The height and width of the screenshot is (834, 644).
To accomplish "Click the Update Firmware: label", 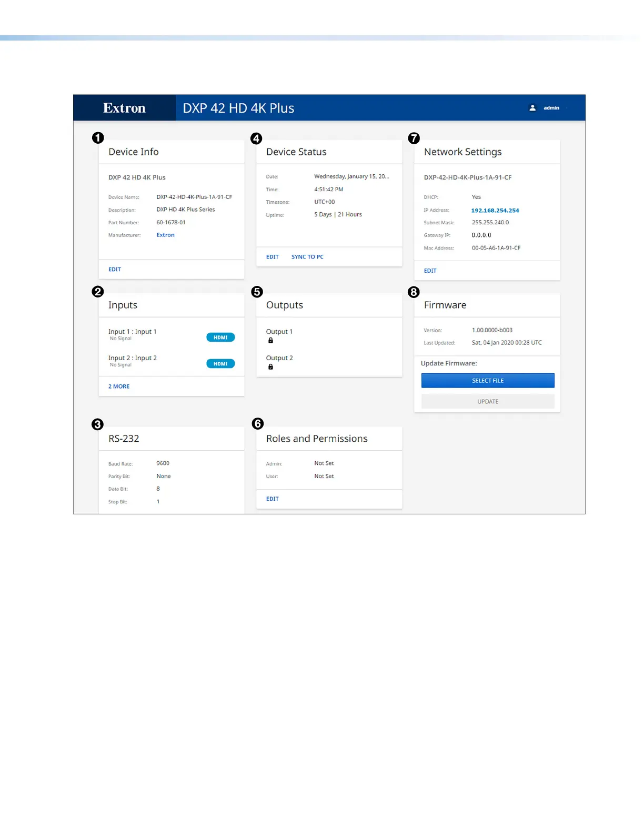I will [449, 364].
